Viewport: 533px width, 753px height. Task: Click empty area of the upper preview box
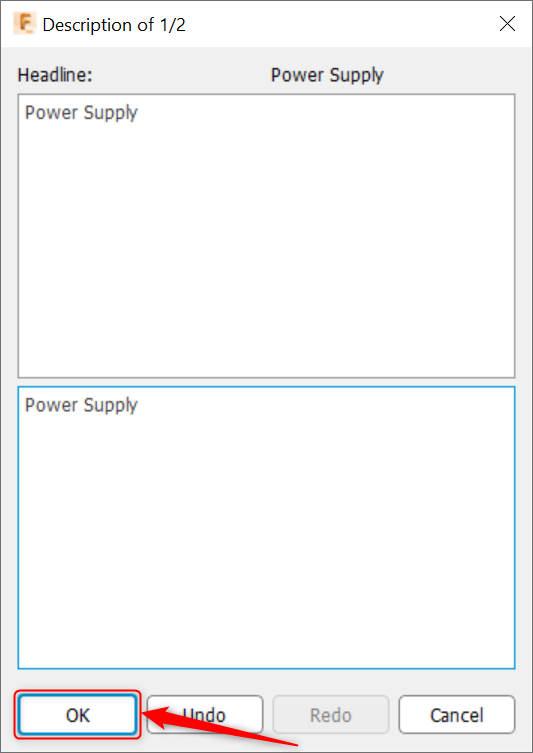(266, 250)
